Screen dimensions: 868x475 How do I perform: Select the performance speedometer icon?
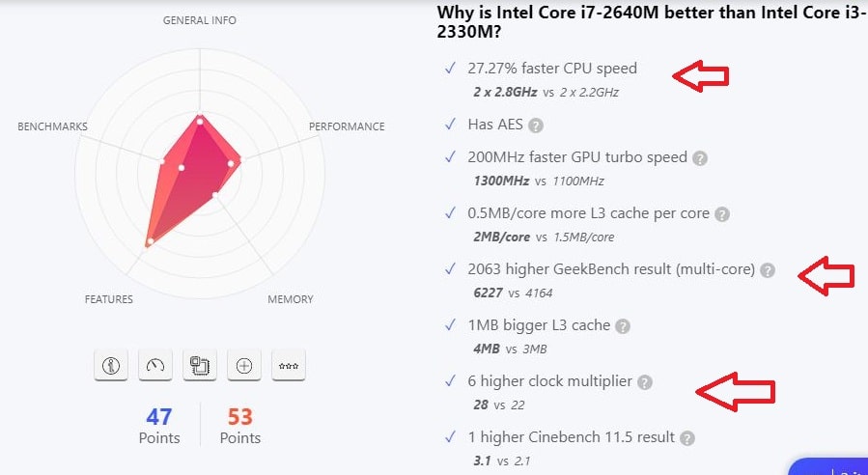tap(155, 365)
